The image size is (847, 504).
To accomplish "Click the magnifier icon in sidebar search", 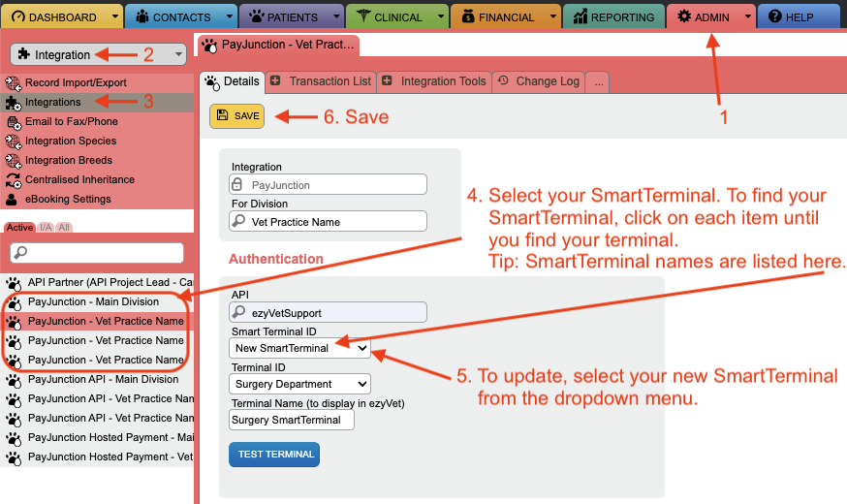I will [20, 252].
